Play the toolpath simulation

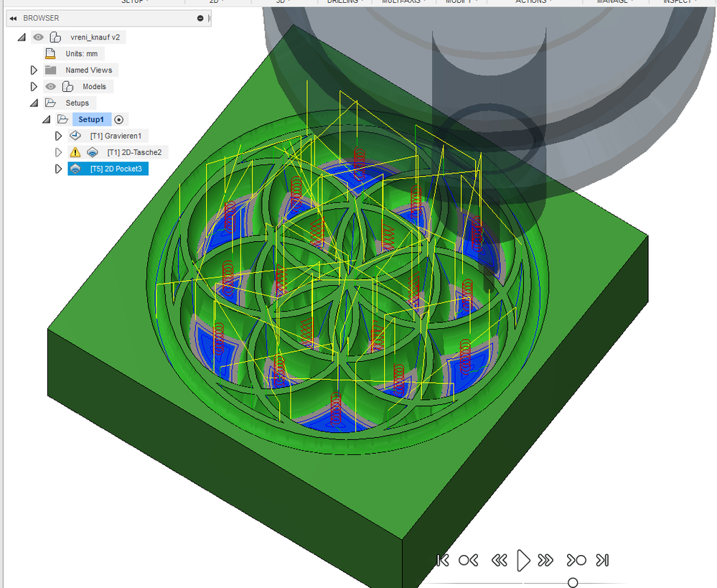523,560
